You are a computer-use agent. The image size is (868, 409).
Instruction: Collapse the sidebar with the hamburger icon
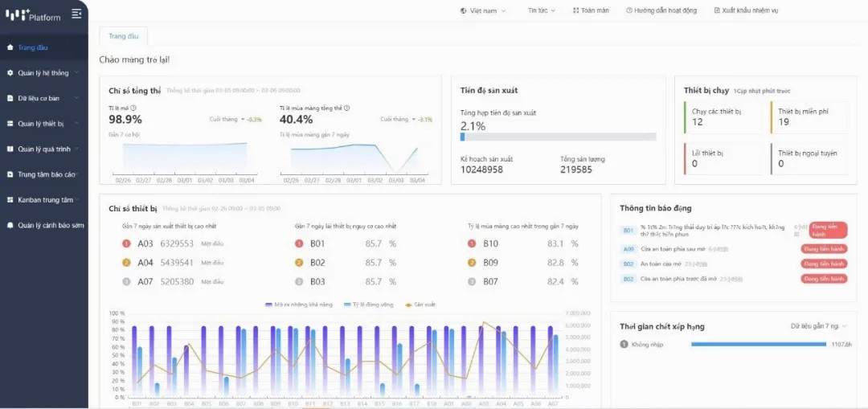click(76, 14)
